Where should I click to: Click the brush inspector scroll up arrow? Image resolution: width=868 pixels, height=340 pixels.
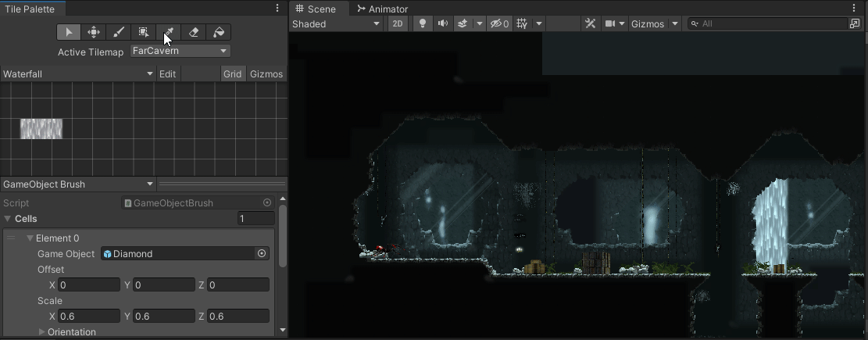click(x=283, y=199)
